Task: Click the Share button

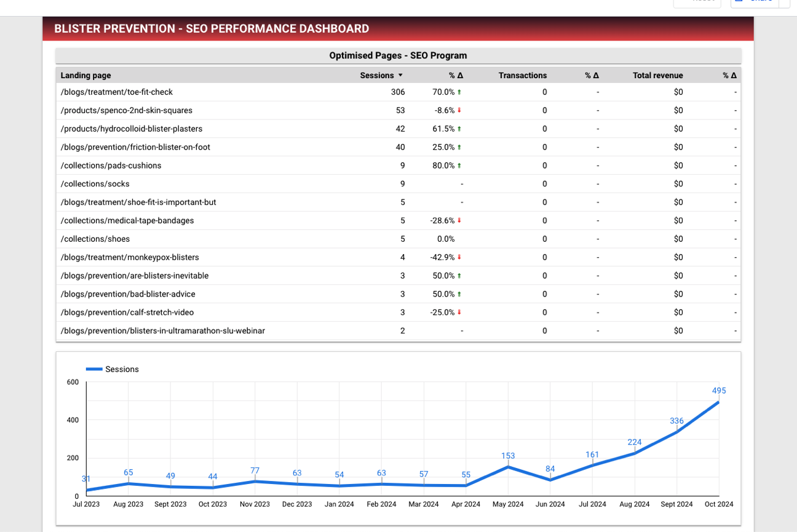Action: [755, 2]
